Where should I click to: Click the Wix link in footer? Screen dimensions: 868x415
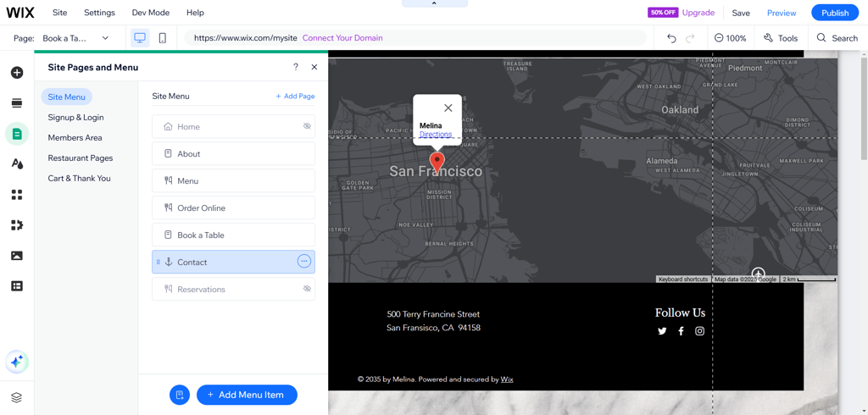click(507, 379)
